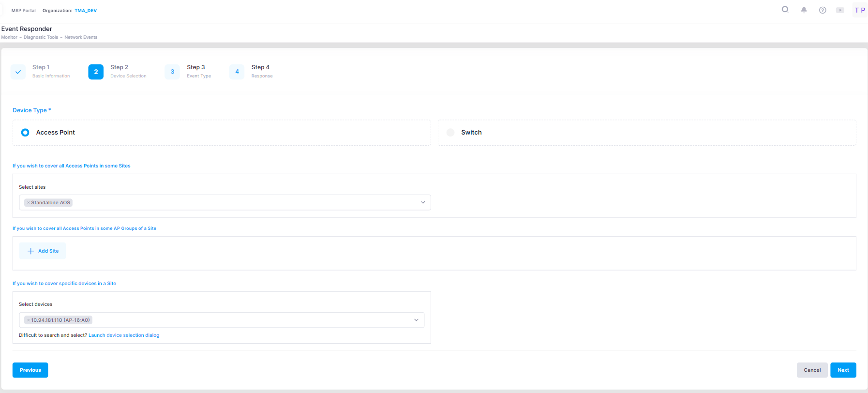The width and height of the screenshot is (868, 393).
Task: Click the Step 1 checkmark icon
Action: point(18,72)
